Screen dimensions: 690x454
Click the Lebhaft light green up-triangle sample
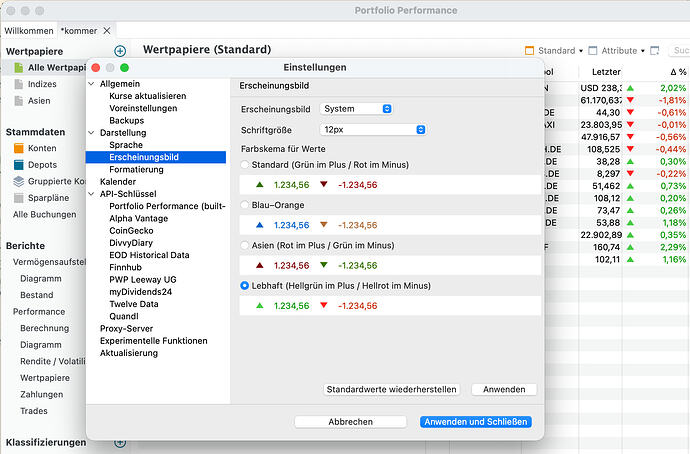click(x=259, y=306)
